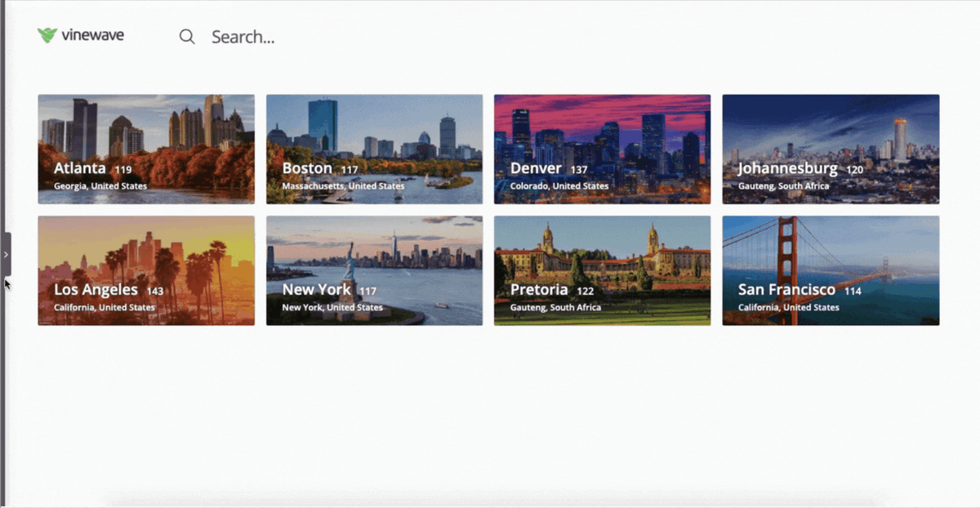Click the Johannesburg count 120
The height and width of the screenshot is (508, 980).
click(x=854, y=170)
